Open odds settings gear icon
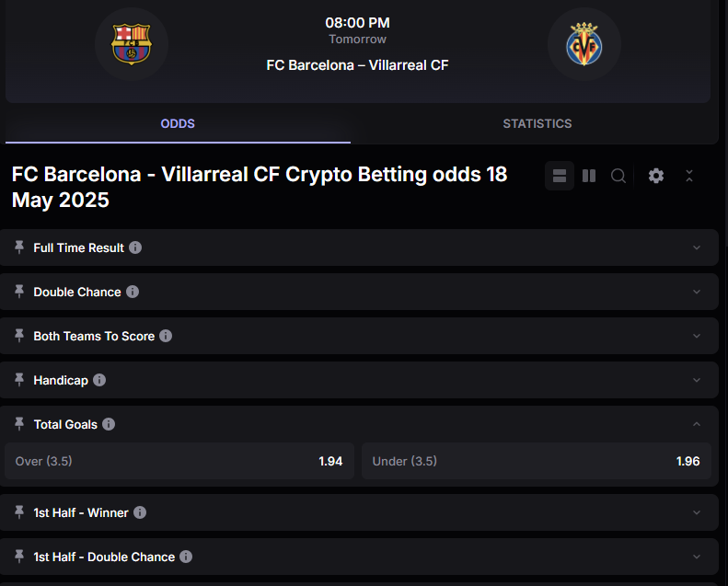The image size is (728, 586). (656, 176)
